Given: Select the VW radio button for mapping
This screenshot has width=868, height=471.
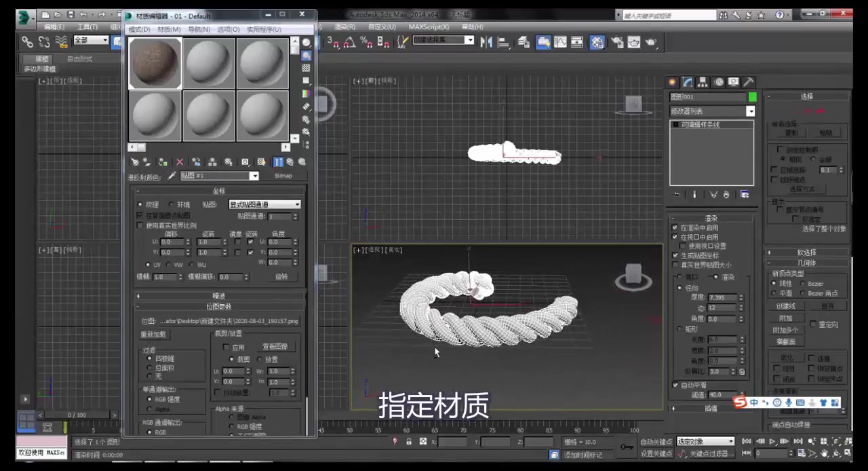Looking at the screenshot, I should click(168, 264).
